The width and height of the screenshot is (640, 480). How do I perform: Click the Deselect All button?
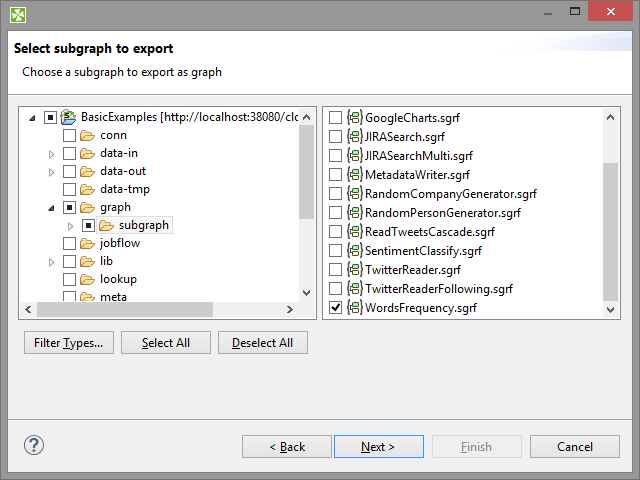[x=262, y=343]
